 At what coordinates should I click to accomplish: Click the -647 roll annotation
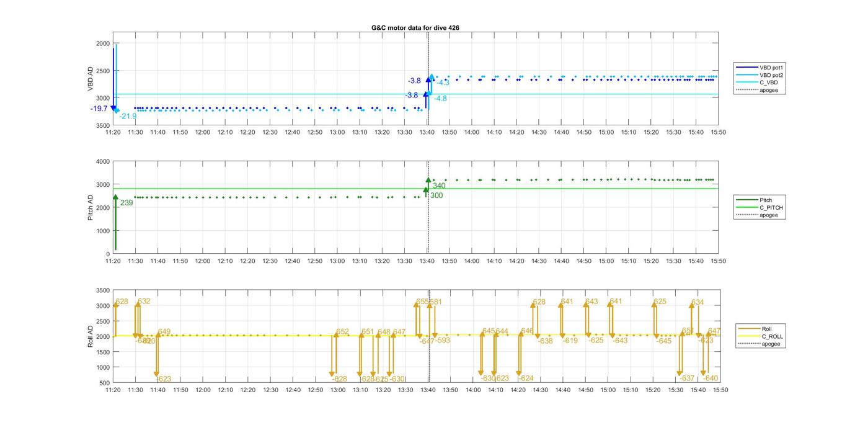click(x=427, y=341)
